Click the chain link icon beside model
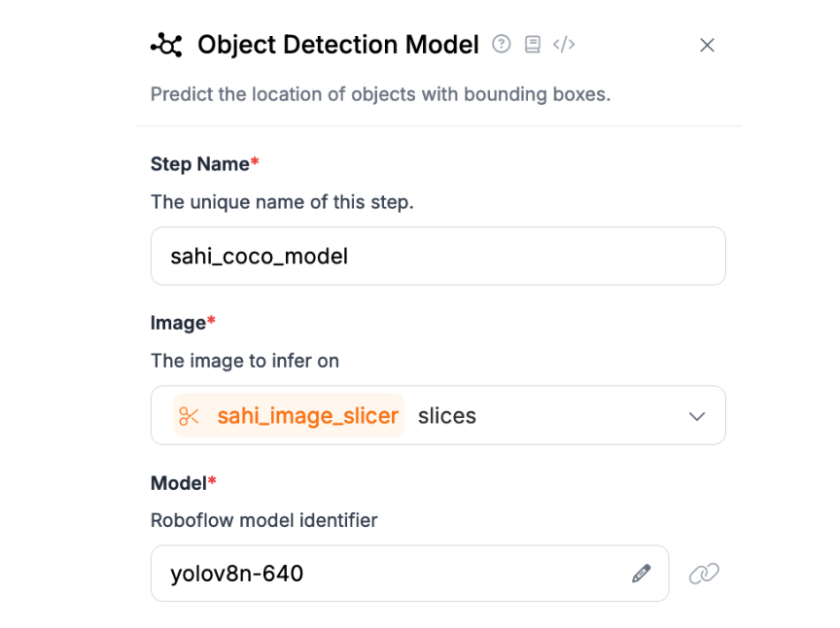 pyautogui.click(x=704, y=574)
